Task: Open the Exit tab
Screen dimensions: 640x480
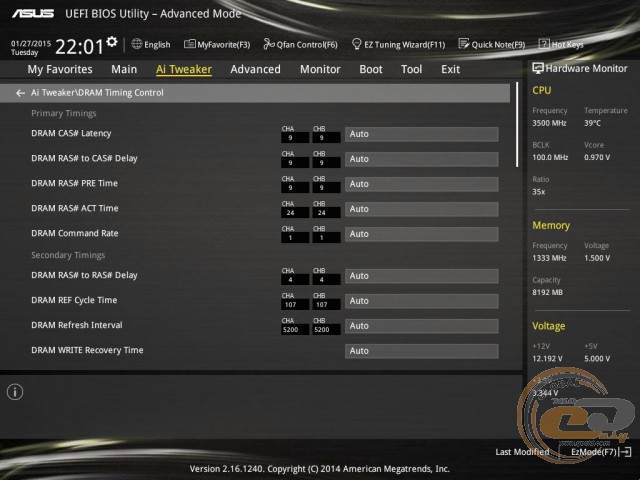Action: click(450, 69)
